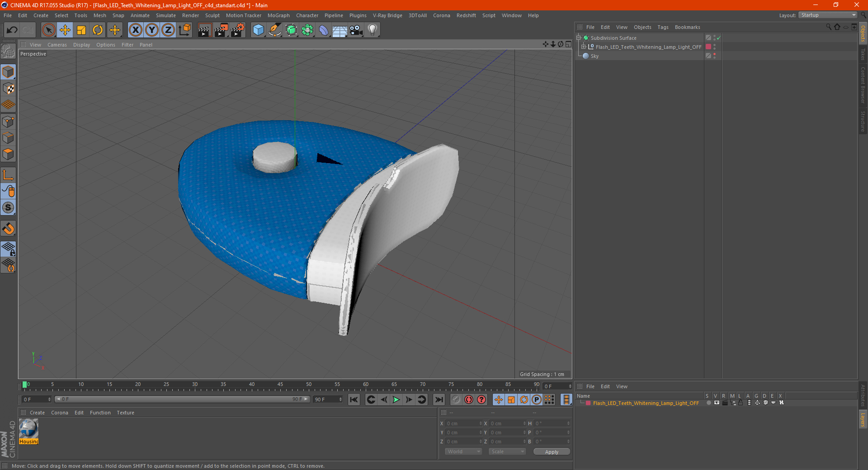Toggle Autokeying button
This screenshot has width=868, height=470.
pyautogui.click(x=469, y=399)
